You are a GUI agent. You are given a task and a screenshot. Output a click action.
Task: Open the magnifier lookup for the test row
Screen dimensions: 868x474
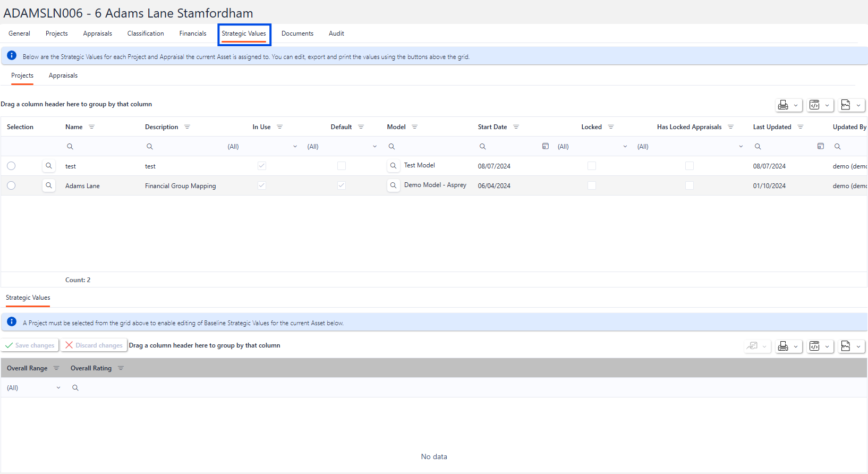(x=49, y=166)
